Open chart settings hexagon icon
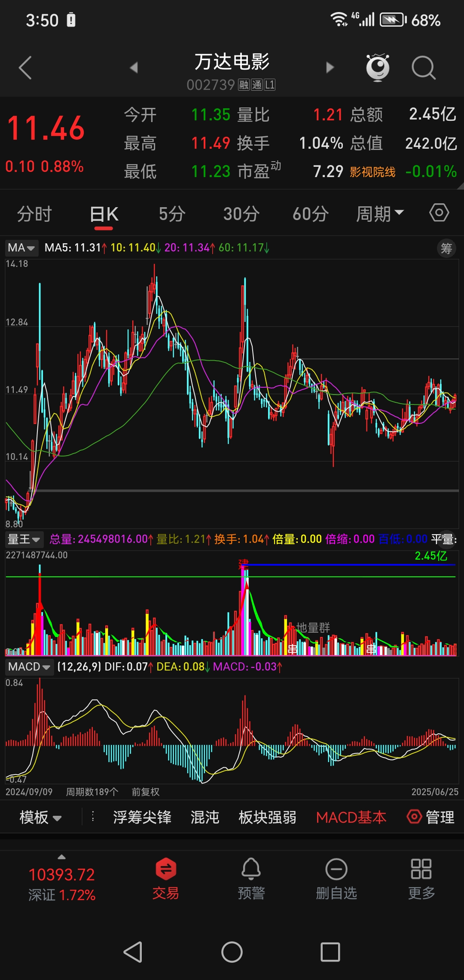Screen dimensions: 464x980 tap(439, 213)
